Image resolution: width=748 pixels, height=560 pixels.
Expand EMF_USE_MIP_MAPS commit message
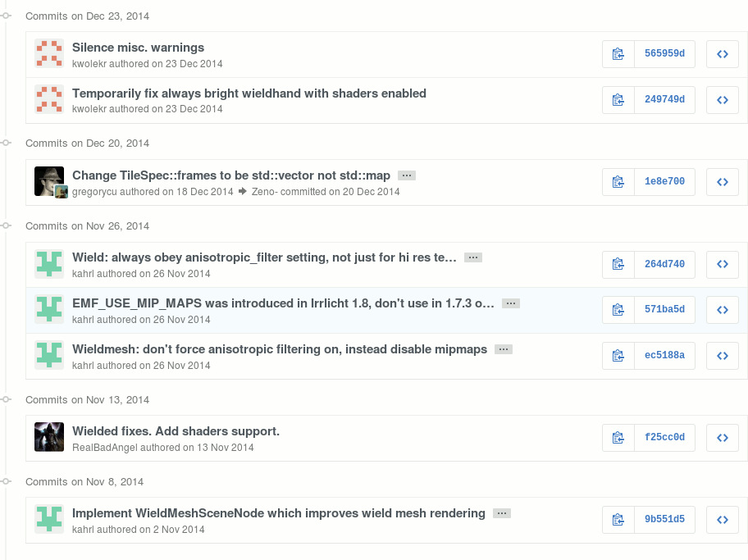(x=510, y=303)
